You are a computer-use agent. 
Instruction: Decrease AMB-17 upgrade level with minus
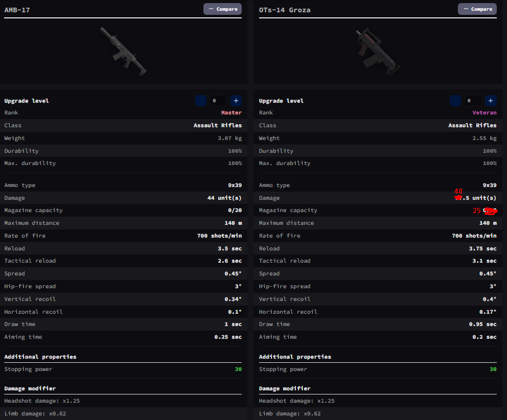tap(201, 101)
